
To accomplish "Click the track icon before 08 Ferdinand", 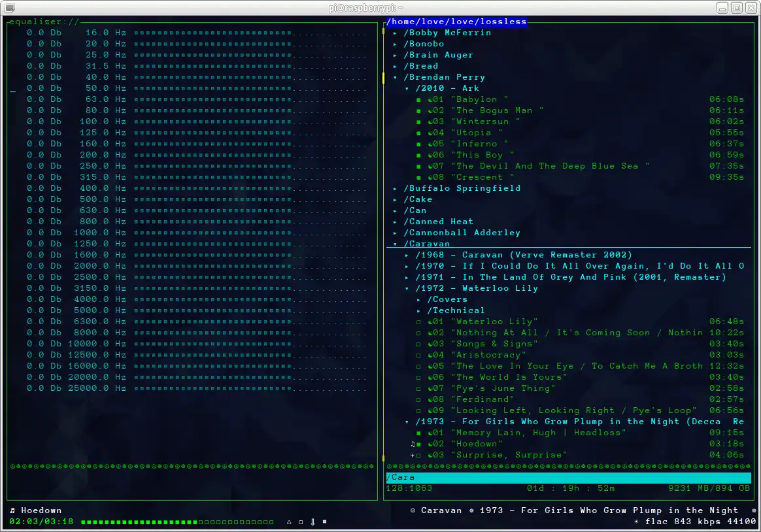I will pos(430,399).
